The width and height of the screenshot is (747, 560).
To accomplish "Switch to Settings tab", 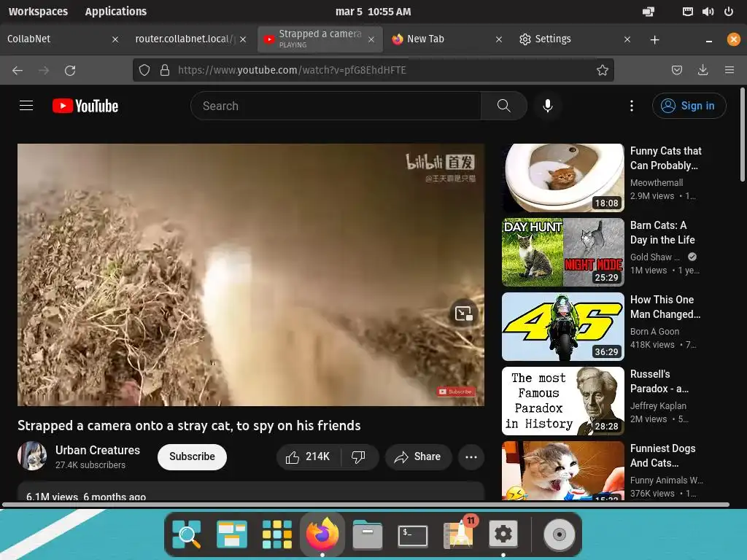I will pyautogui.click(x=574, y=39).
